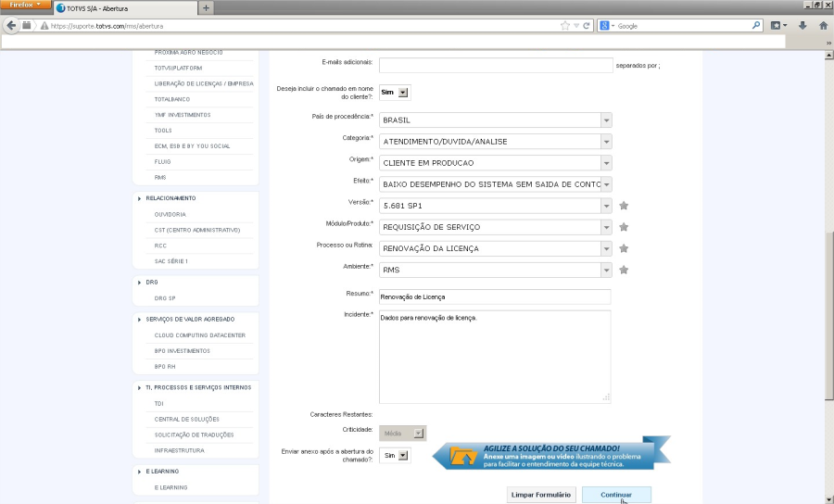Image resolution: width=834 pixels, height=504 pixels.
Task: Open RMS sidebar link
Action: (x=160, y=178)
